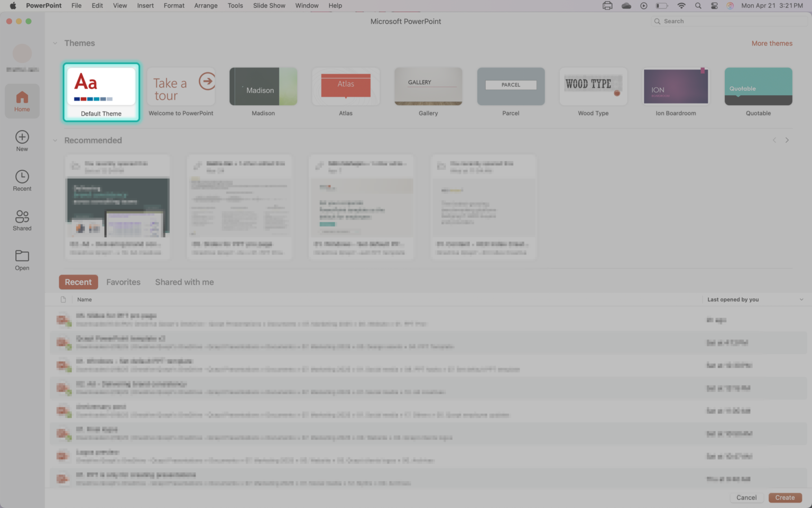
Task: Click the New presentation sidebar icon
Action: pos(22,141)
